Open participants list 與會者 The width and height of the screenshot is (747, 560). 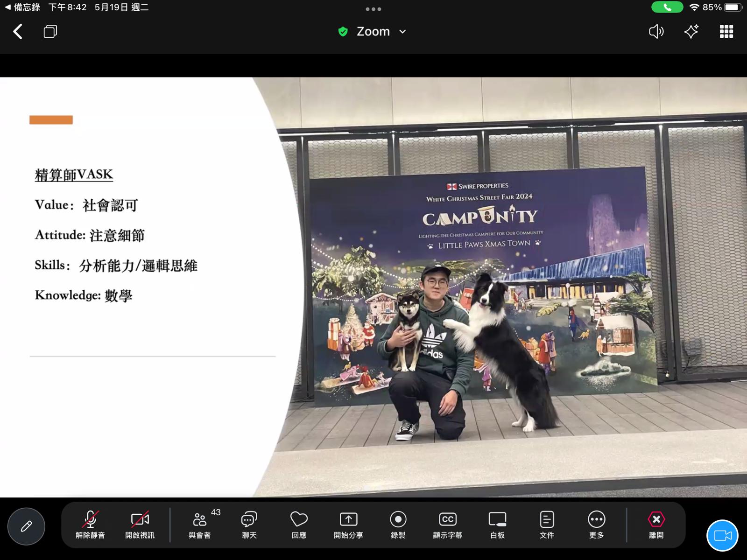coord(200,525)
